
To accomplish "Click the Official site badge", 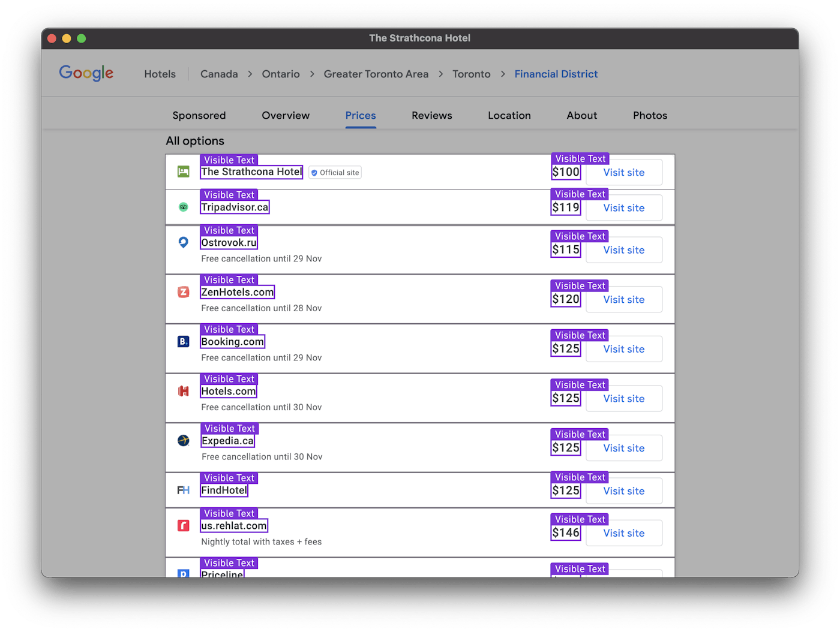I will [x=335, y=173].
